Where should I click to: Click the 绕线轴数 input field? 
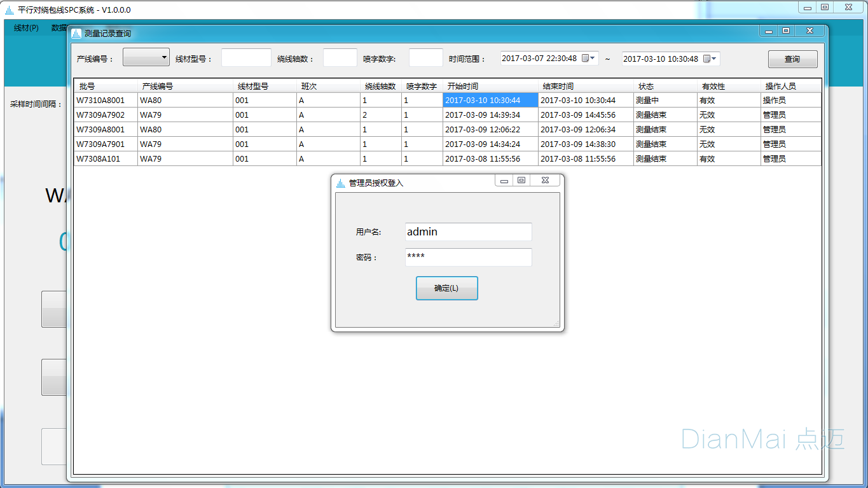pyautogui.click(x=340, y=58)
